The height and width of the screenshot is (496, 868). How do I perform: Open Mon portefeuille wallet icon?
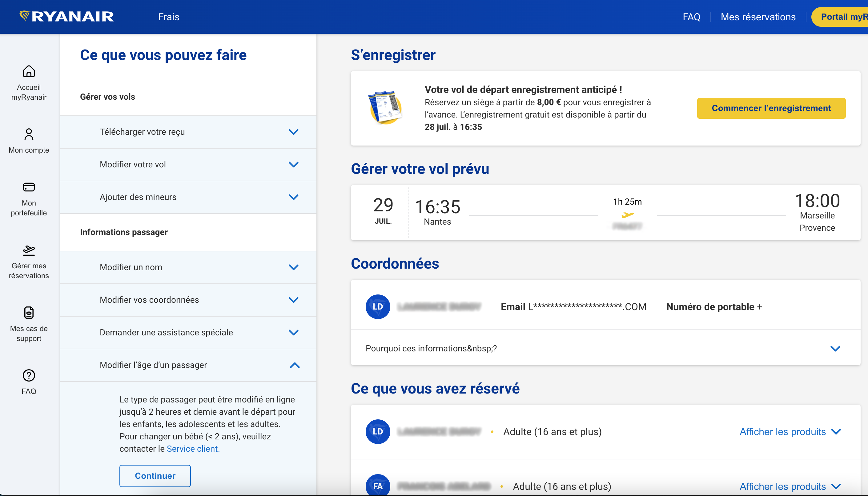[x=29, y=187]
